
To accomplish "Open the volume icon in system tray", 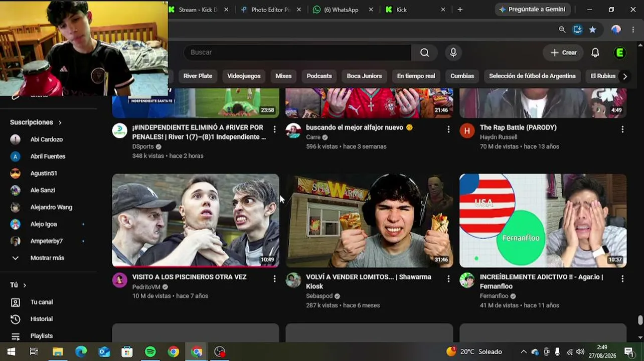I will coord(580,352).
